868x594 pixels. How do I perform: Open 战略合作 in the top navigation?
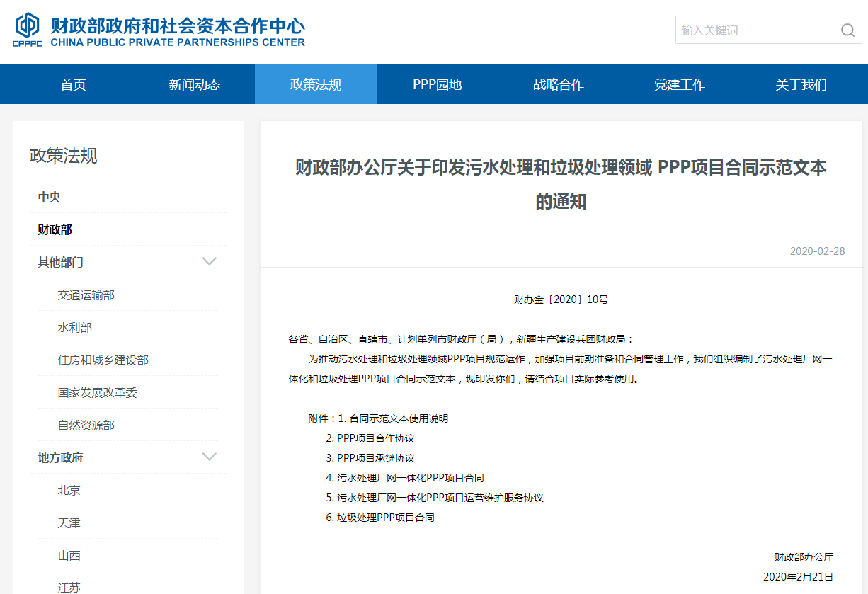(x=559, y=85)
